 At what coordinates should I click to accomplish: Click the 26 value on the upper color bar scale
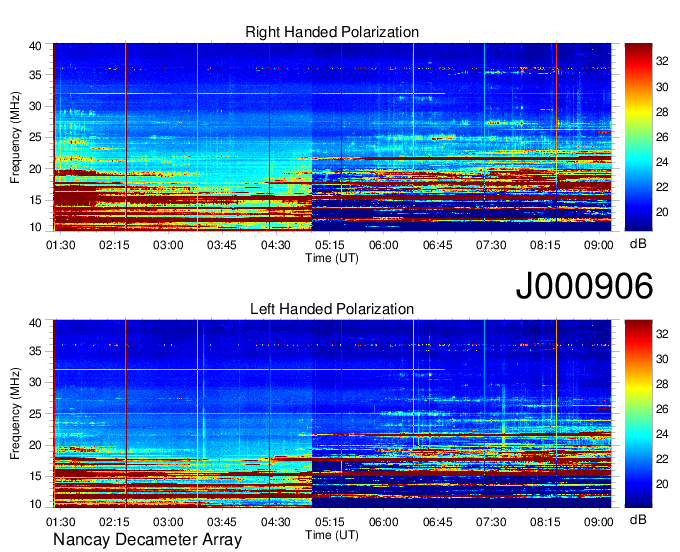coord(662,137)
